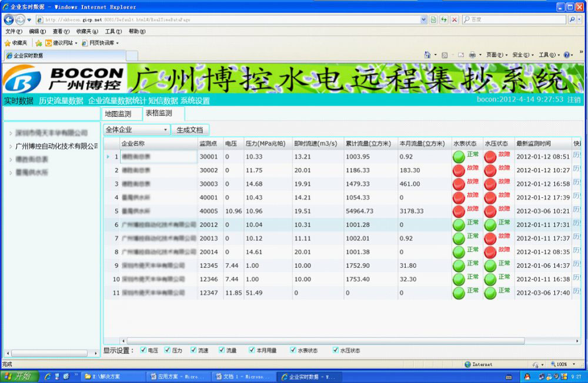Click the Help question mark icon
588x383 pixels.
click(x=567, y=55)
